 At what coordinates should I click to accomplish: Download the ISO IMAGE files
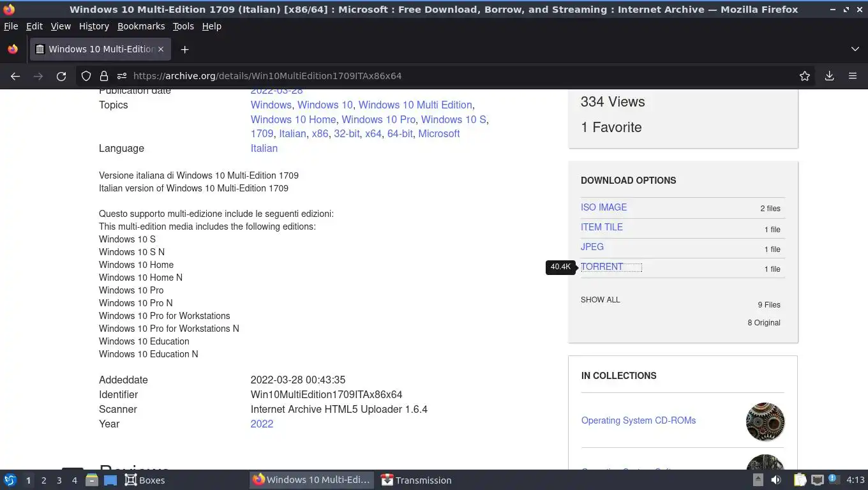[604, 207]
